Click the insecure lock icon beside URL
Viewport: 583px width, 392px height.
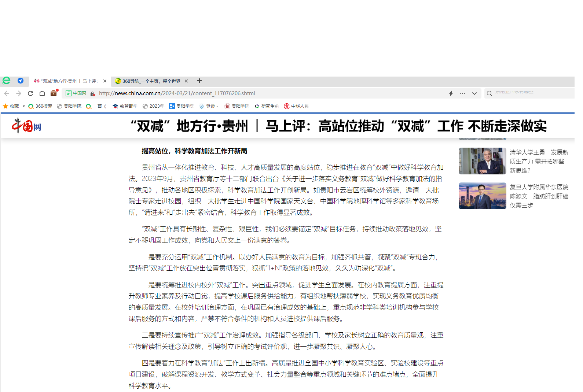point(93,94)
